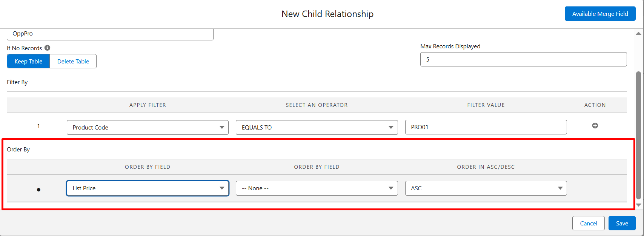
Task: Click the PRO01 filter value field
Action: point(486,127)
